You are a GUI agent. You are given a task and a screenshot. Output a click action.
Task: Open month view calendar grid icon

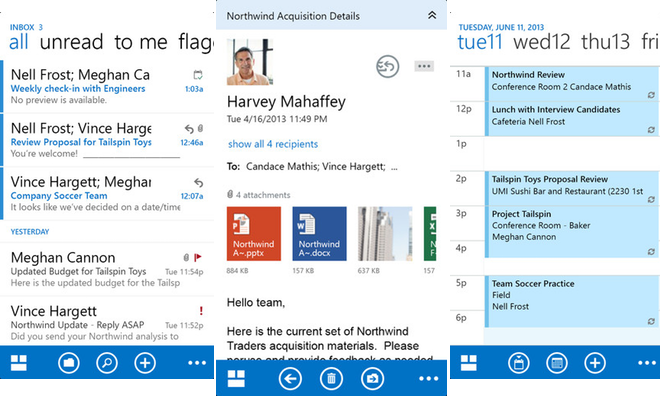click(557, 363)
